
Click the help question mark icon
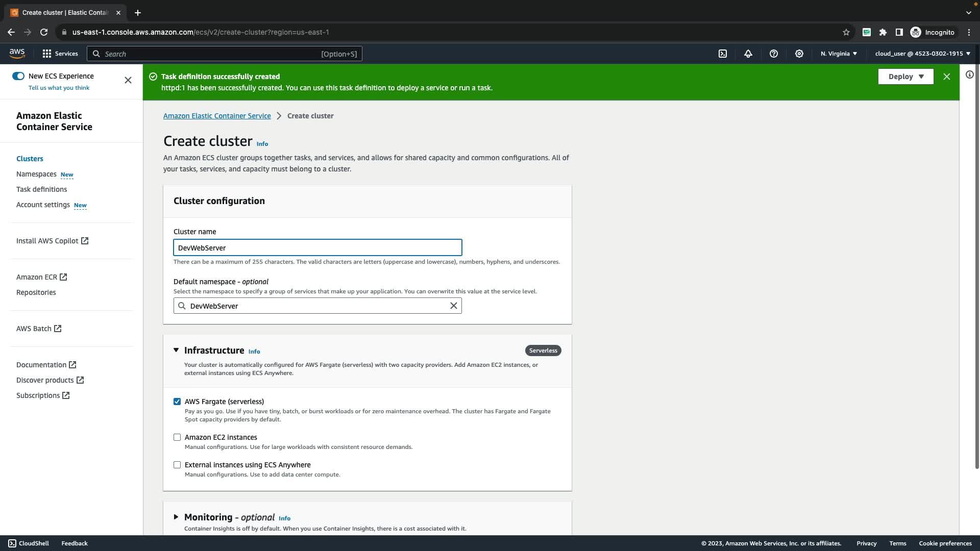point(774,54)
